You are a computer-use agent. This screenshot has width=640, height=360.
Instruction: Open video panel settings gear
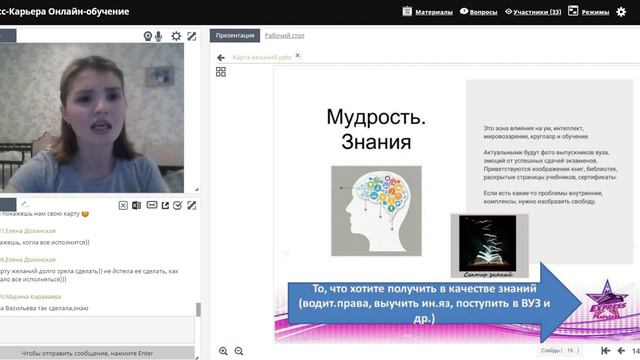(176, 36)
